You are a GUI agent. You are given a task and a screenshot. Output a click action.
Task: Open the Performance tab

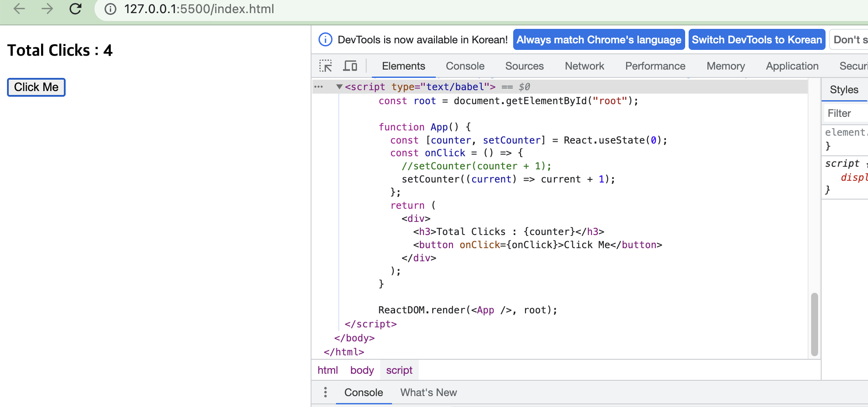tap(655, 66)
